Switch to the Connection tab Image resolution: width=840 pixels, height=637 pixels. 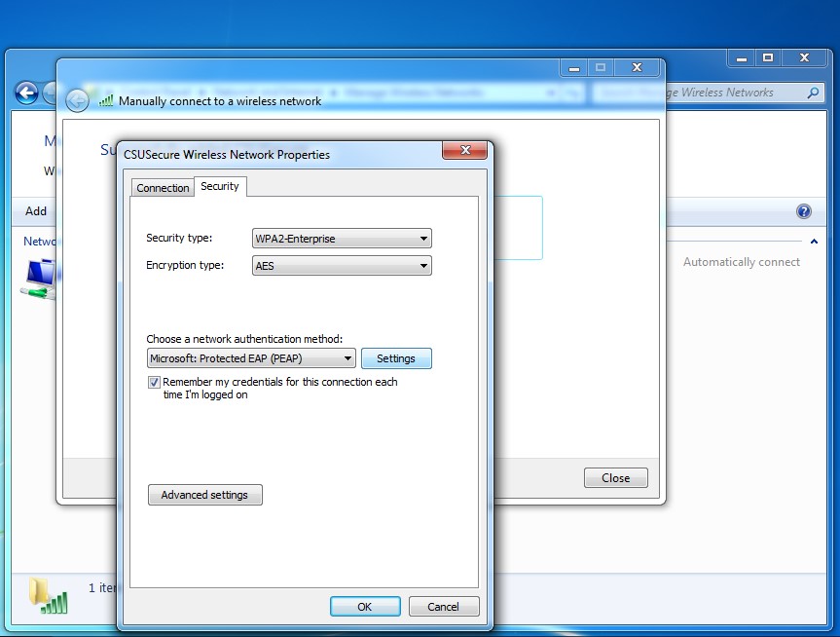pyautogui.click(x=163, y=188)
